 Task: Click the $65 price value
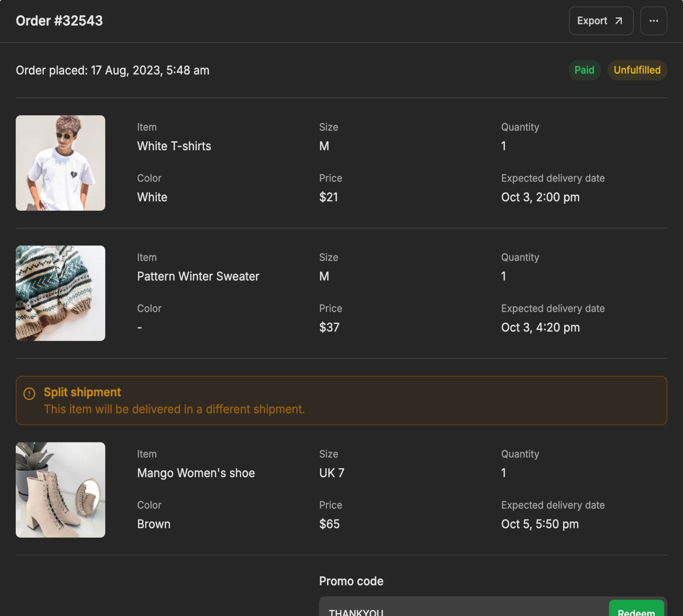tap(329, 524)
